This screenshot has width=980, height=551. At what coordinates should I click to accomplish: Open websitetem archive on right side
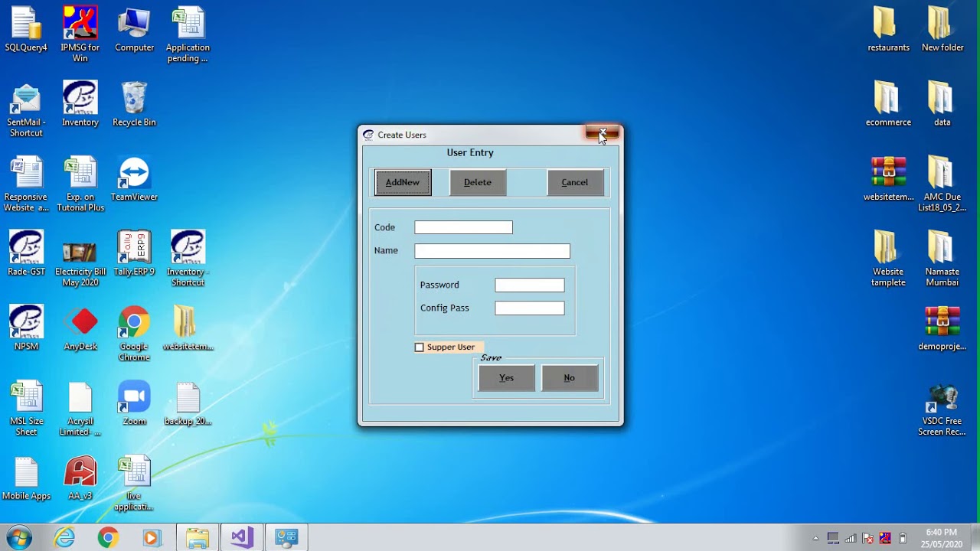click(888, 179)
